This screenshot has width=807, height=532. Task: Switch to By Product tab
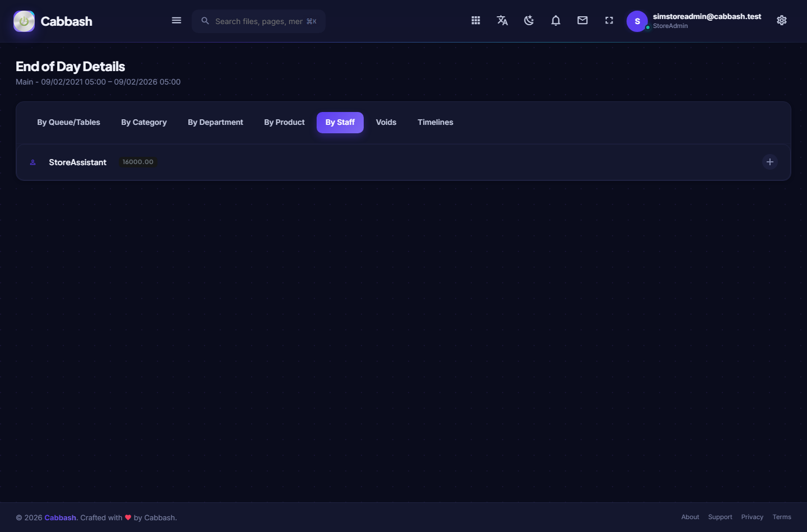(284, 123)
